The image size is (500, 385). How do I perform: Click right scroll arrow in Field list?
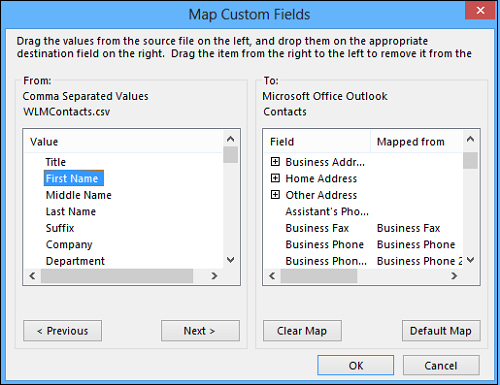[454, 276]
